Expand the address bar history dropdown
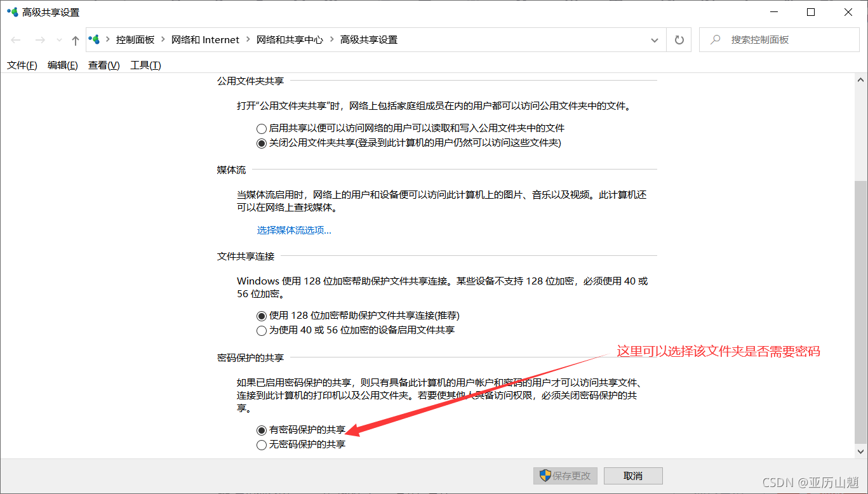The height and width of the screenshot is (494, 868). [655, 40]
